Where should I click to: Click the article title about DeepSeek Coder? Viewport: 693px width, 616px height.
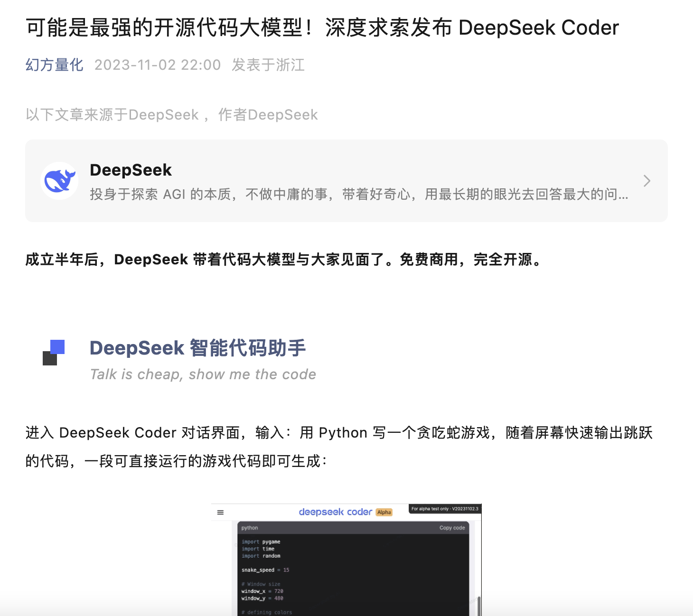coord(322,28)
